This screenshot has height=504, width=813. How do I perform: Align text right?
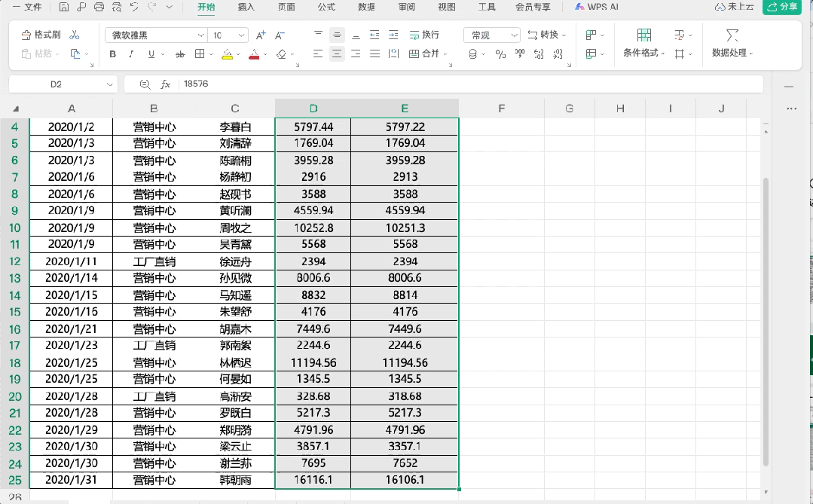click(356, 53)
